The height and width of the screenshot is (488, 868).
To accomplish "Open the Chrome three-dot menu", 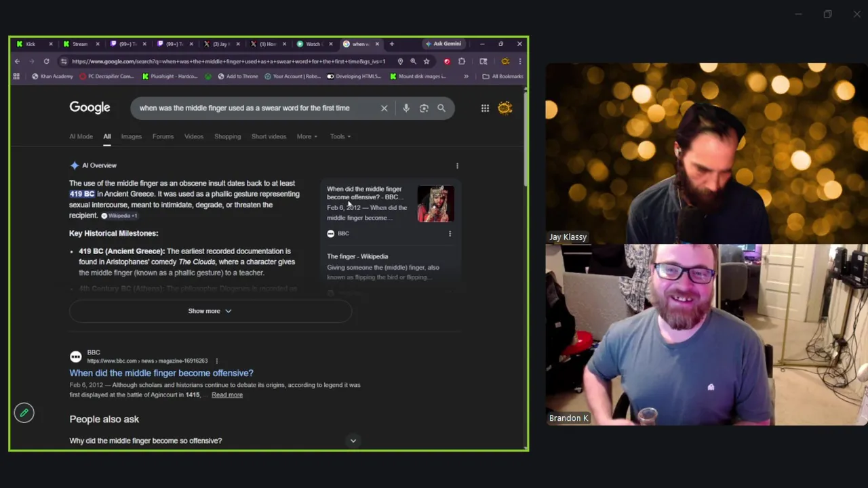I will tap(519, 62).
